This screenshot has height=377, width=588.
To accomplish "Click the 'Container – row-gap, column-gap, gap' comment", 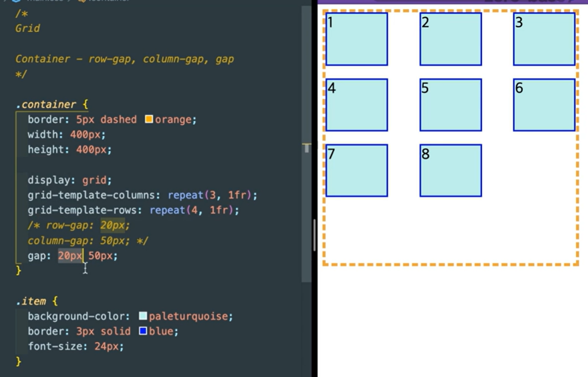I will point(124,59).
